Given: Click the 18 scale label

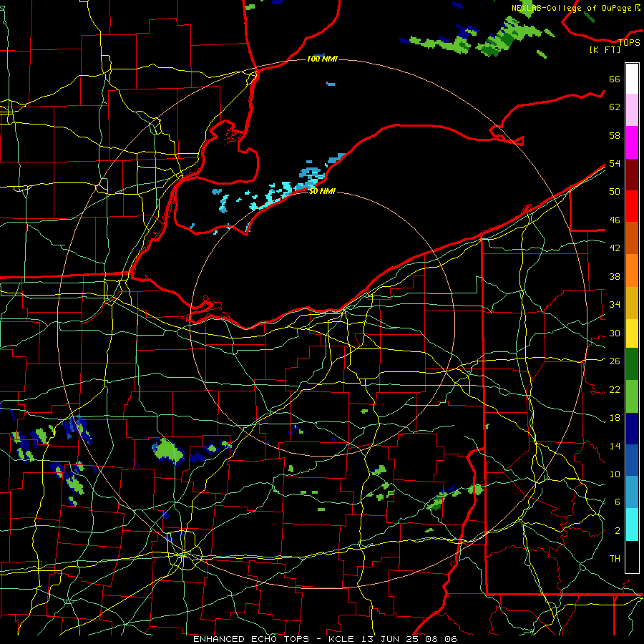Looking at the screenshot, I should pyautogui.click(x=615, y=418).
